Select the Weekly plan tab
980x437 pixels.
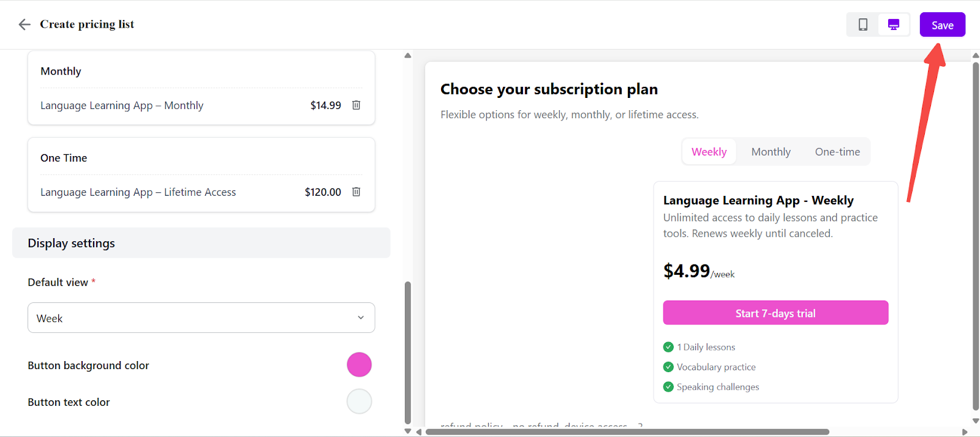point(709,152)
